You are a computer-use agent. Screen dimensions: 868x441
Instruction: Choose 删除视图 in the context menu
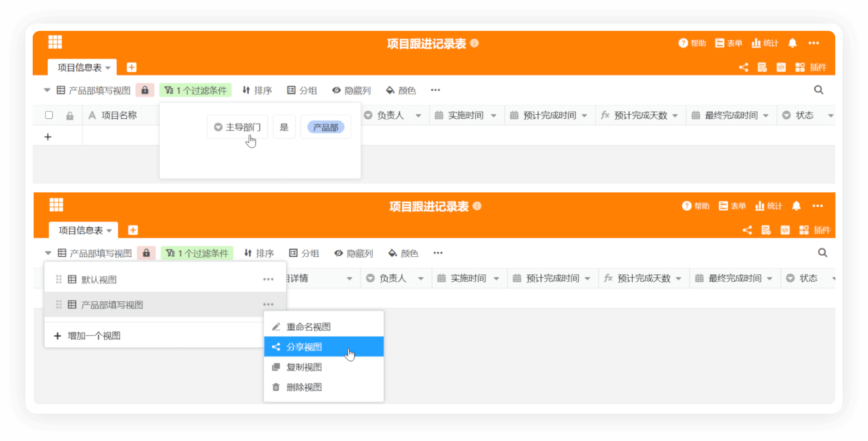coord(304,387)
